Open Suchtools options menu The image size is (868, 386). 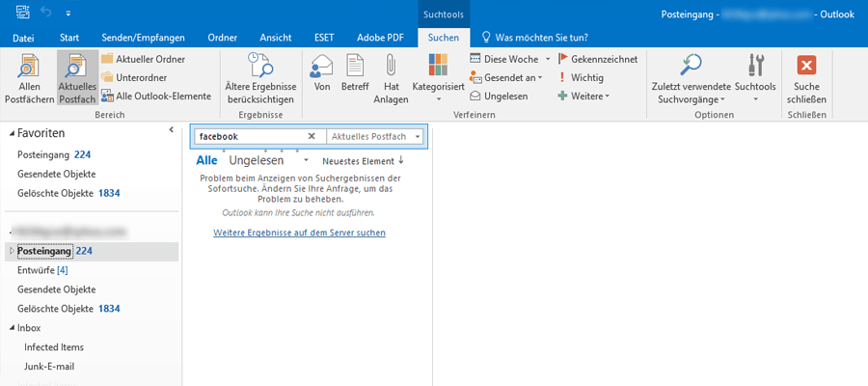755,78
